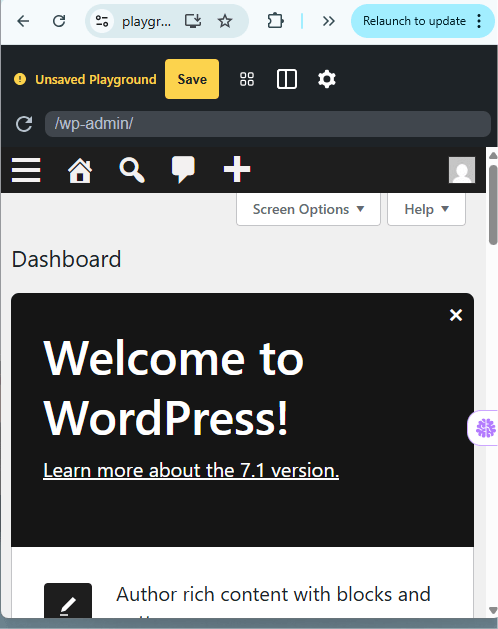Save the Playground

tap(192, 79)
